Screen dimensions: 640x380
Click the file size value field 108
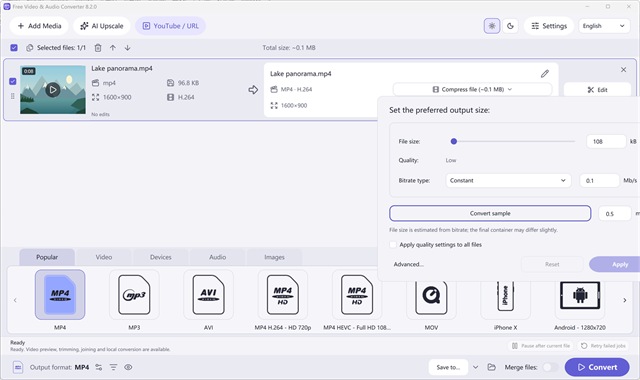[606, 141]
